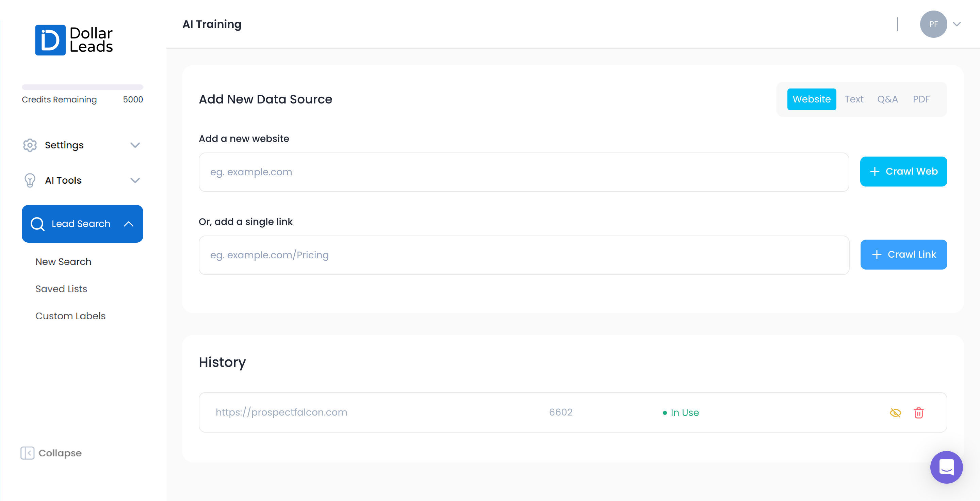Click the https://prospectfalcon.com history URL
Screen dimensions: 980x501
coord(281,413)
